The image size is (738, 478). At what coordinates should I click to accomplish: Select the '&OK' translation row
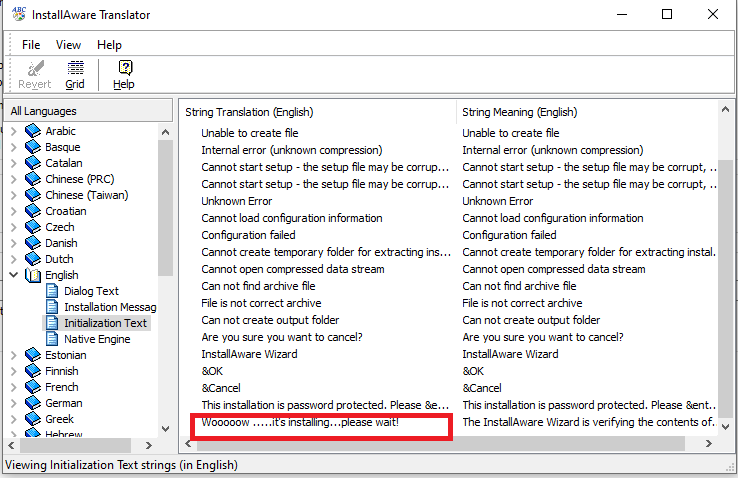coord(212,371)
